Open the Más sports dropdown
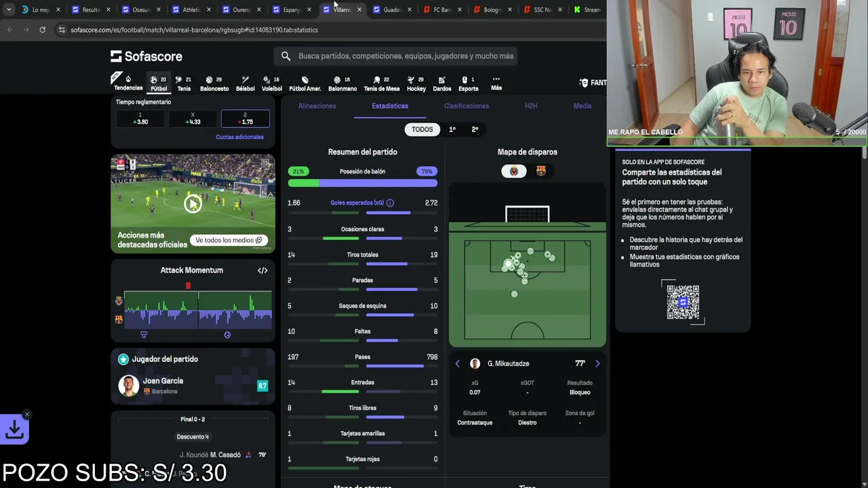 [496, 83]
